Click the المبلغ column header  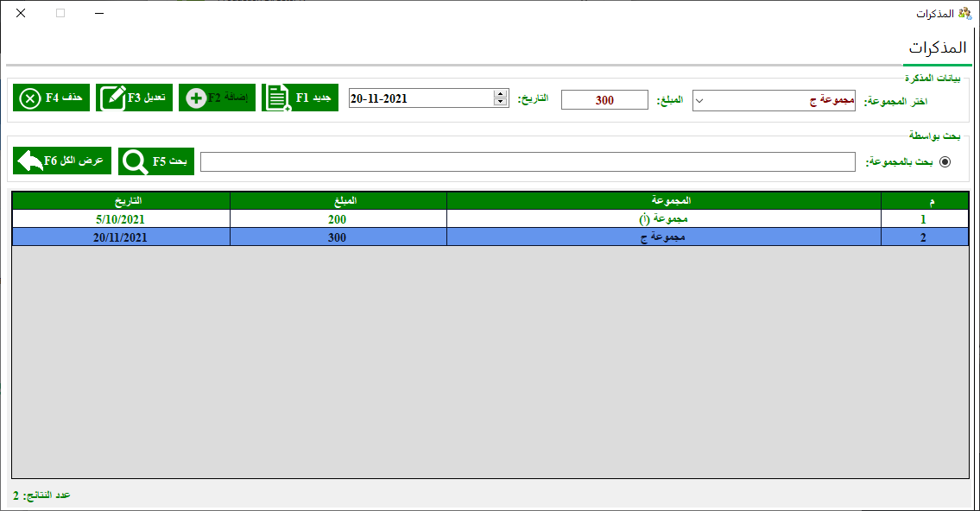click(x=338, y=200)
